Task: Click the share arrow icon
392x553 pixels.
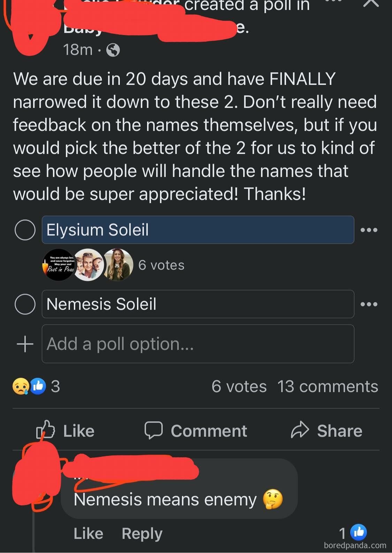Action: point(300,430)
